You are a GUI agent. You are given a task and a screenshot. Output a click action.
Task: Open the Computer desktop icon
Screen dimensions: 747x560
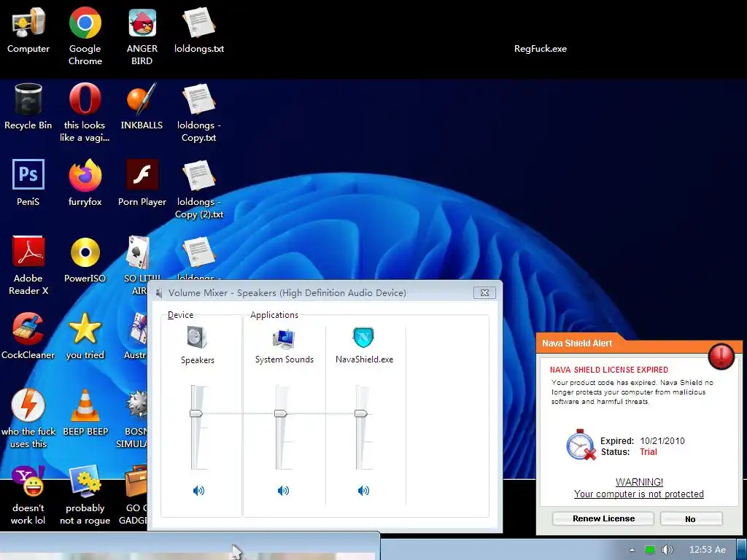click(28, 23)
